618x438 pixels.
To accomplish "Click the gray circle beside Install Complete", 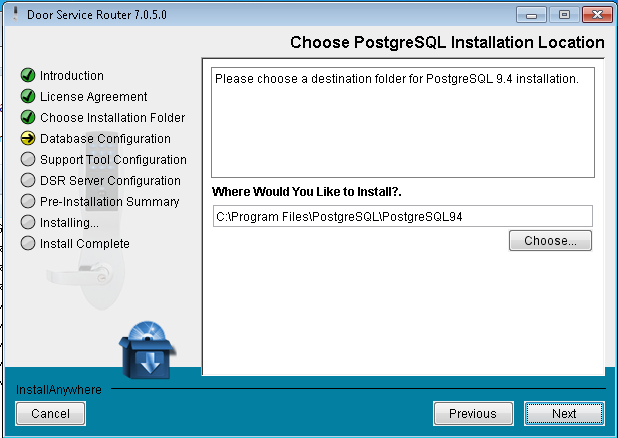I will point(28,243).
